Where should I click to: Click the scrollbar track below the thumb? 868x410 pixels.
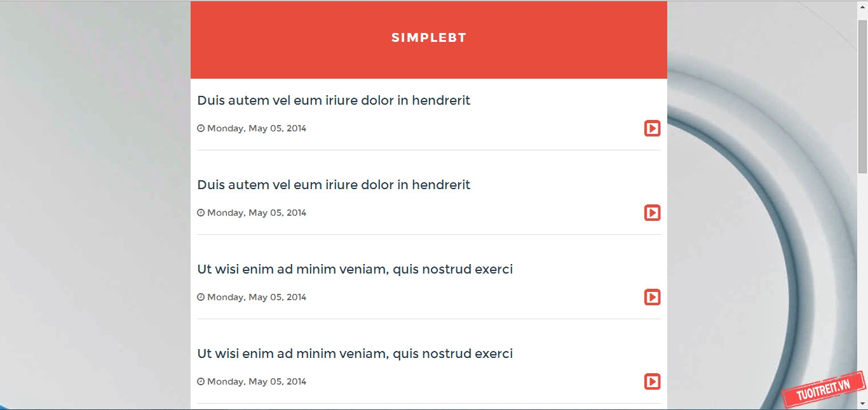pos(862,286)
